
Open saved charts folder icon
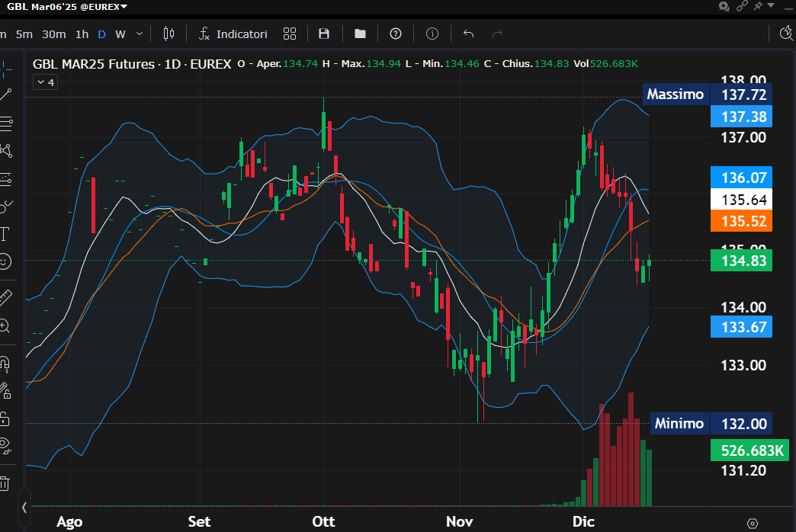coord(360,34)
